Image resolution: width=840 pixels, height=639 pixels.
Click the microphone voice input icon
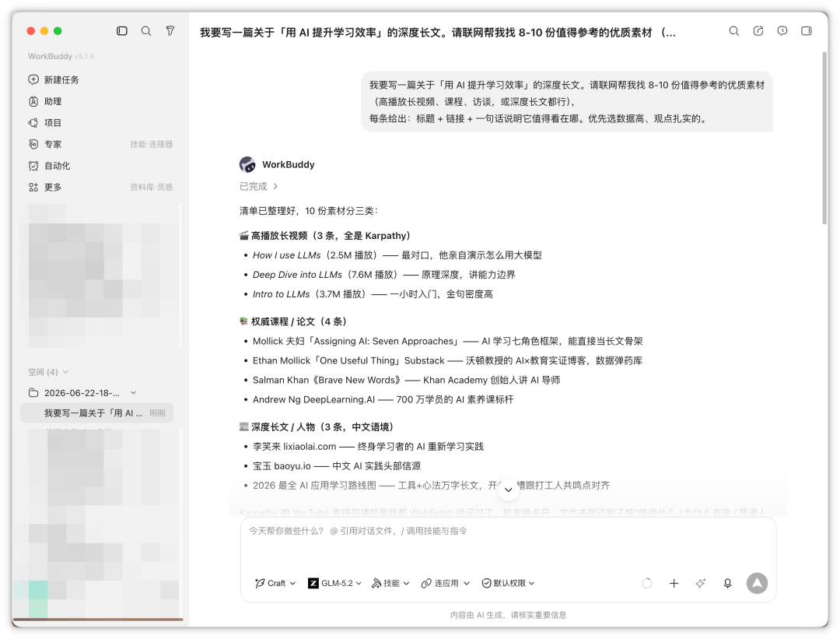[x=727, y=583]
